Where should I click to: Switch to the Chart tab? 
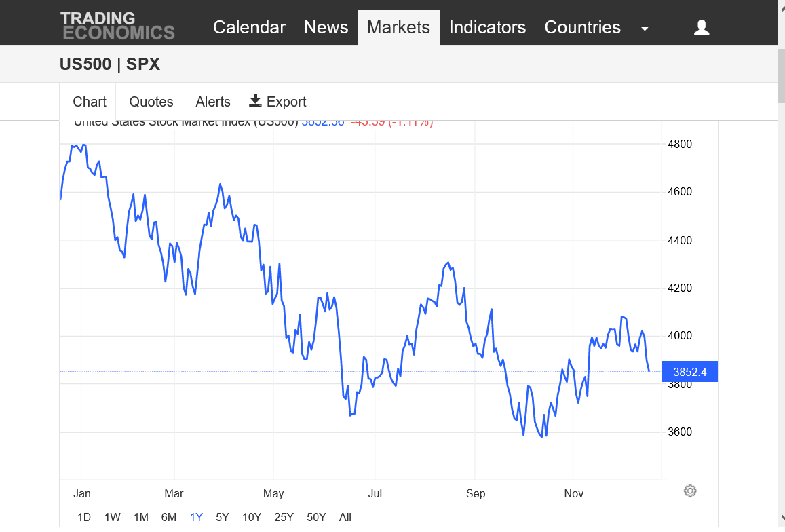tap(90, 102)
